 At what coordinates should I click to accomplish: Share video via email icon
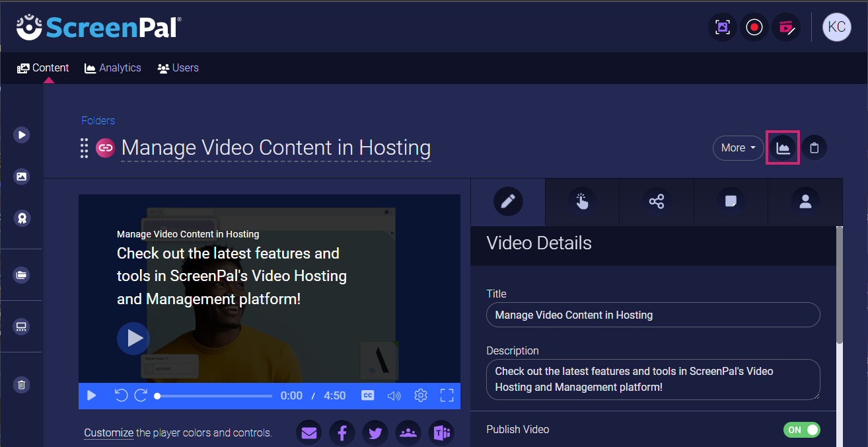click(309, 433)
